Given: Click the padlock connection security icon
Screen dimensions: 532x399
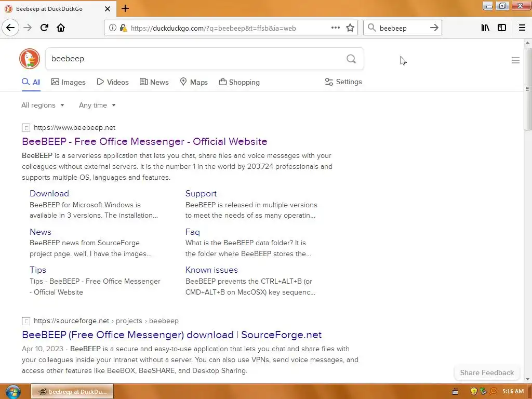Looking at the screenshot, I should 123,28.
